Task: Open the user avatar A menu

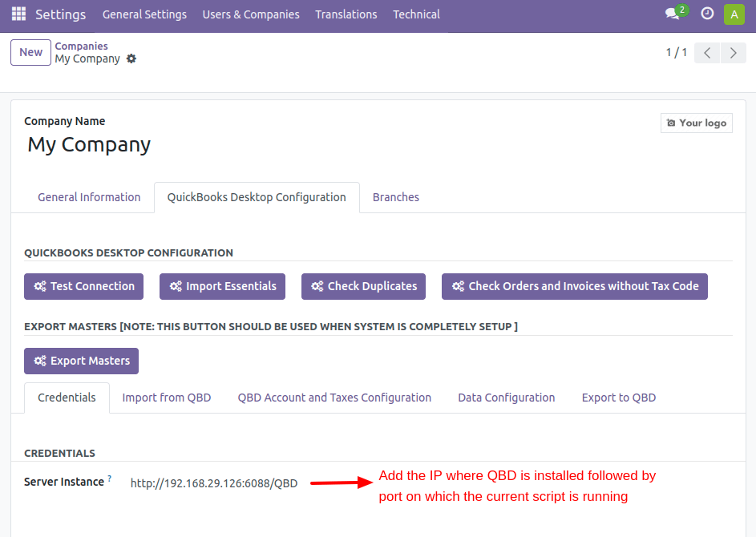Action: (x=734, y=14)
